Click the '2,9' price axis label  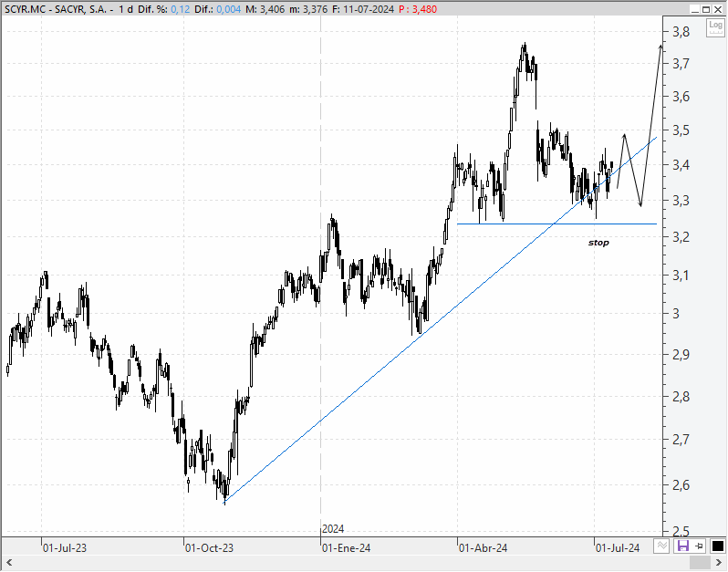681,355
